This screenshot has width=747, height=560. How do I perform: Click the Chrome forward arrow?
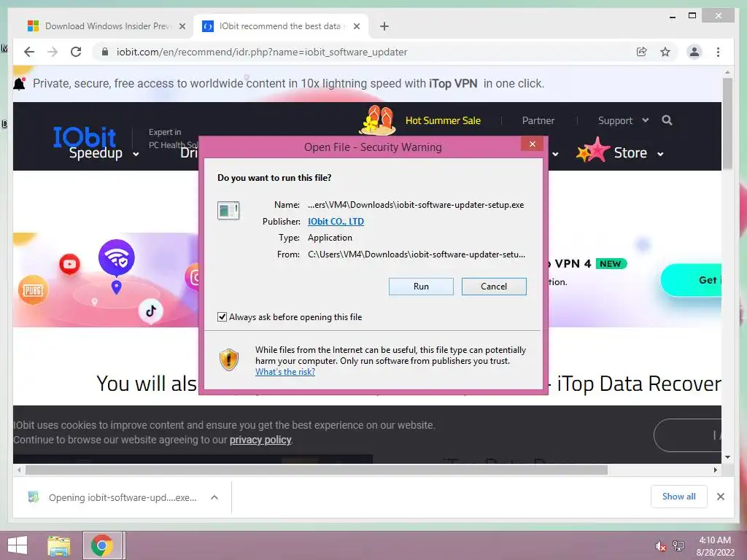pos(53,52)
